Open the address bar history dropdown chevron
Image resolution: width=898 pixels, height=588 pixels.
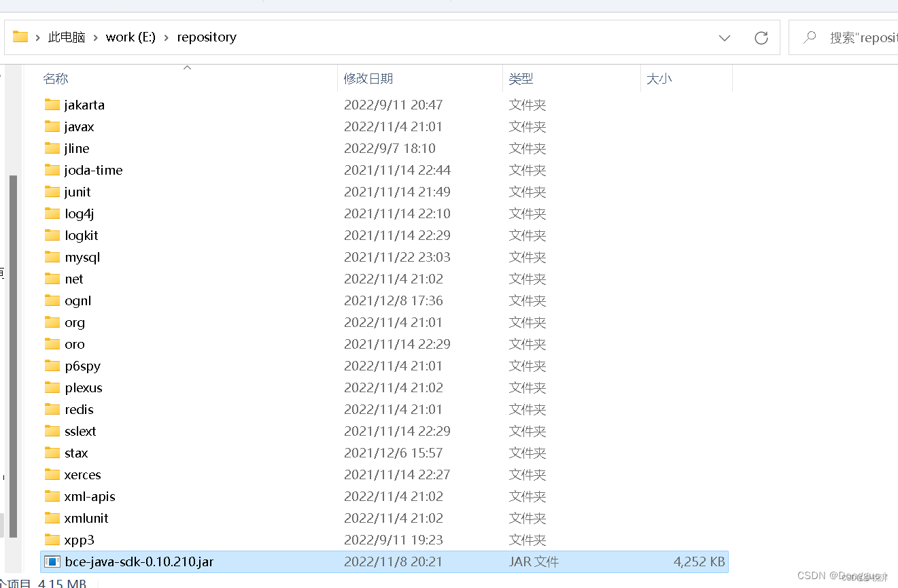pos(724,37)
